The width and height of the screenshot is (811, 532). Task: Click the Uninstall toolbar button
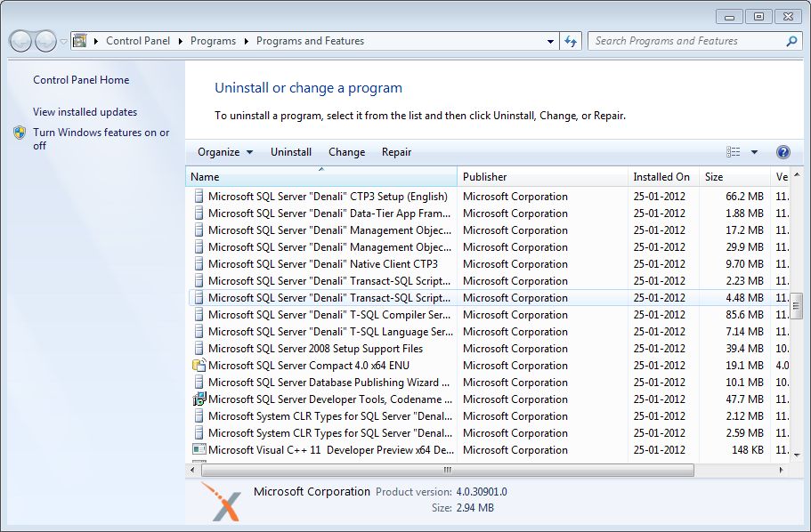291,152
